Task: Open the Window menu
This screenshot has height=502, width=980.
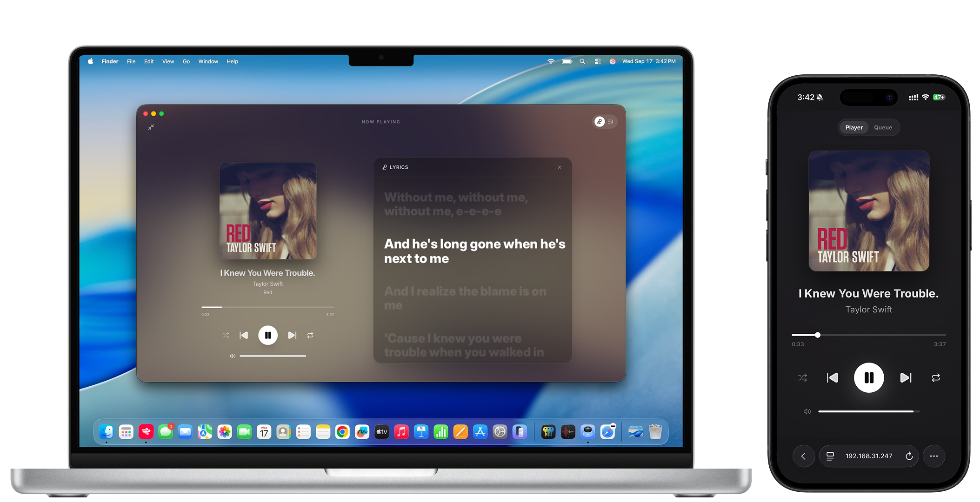Action: [x=208, y=61]
